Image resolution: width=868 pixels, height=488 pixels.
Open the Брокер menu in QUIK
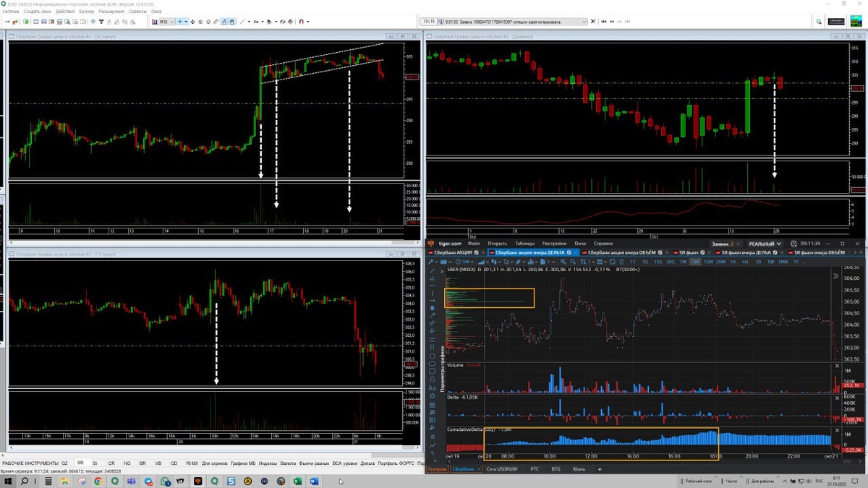(86, 12)
